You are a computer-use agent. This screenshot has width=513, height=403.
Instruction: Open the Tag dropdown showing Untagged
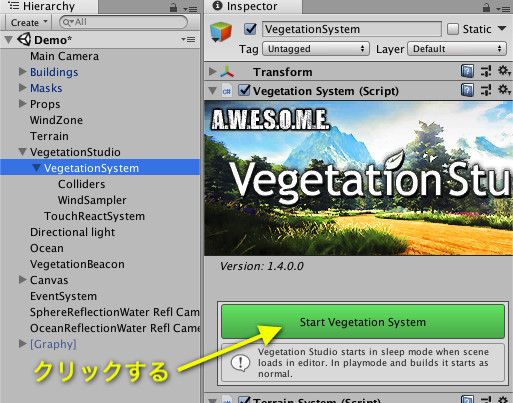point(316,49)
